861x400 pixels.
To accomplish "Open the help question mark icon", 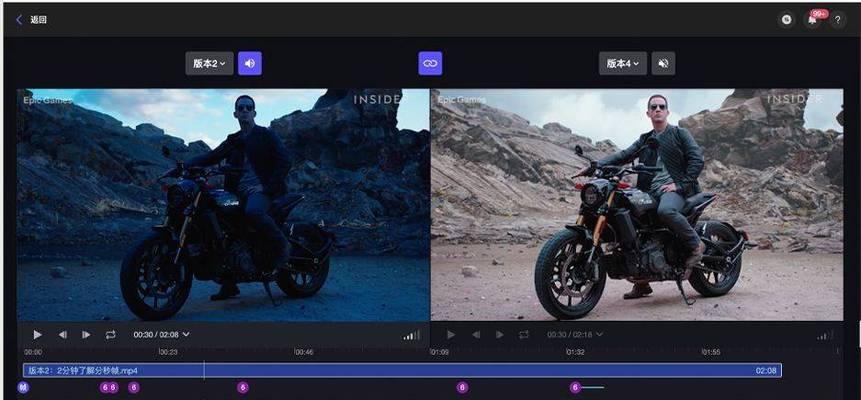I will (837, 20).
